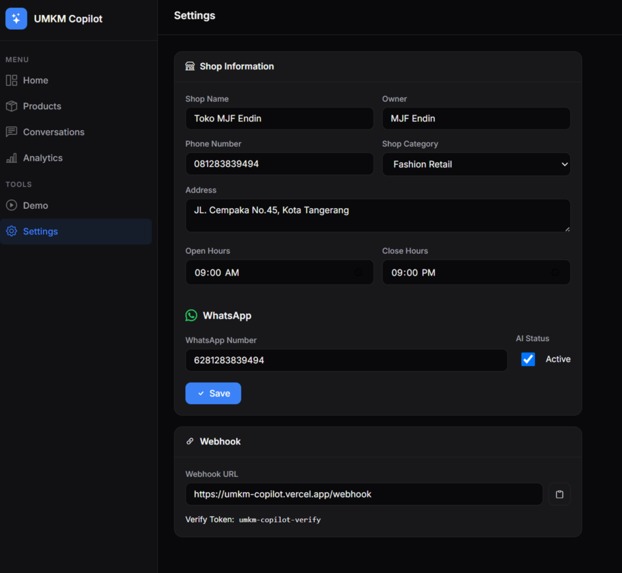
Task: Click the 'WhatsApp Number' field label
Action: [221, 340]
